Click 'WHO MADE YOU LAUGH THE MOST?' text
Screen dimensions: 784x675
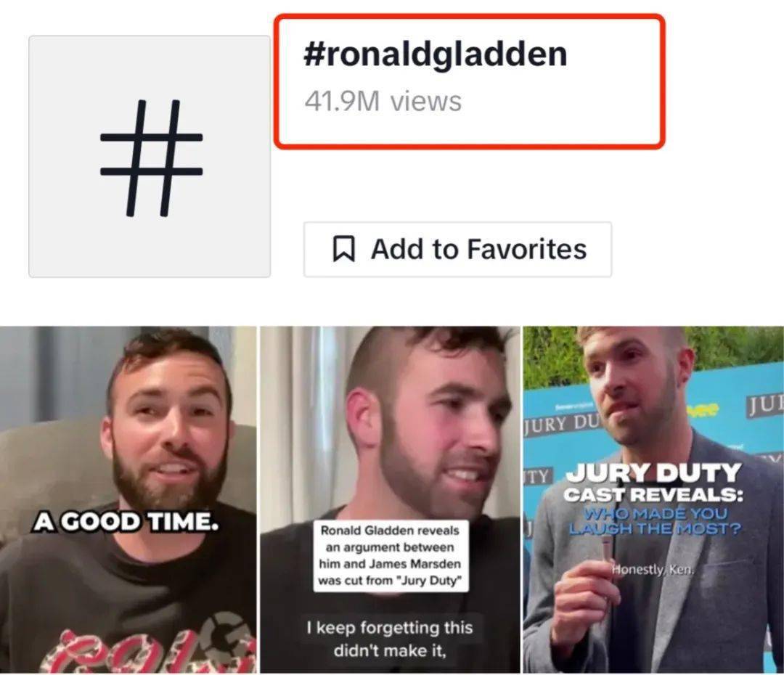[x=655, y=521]
